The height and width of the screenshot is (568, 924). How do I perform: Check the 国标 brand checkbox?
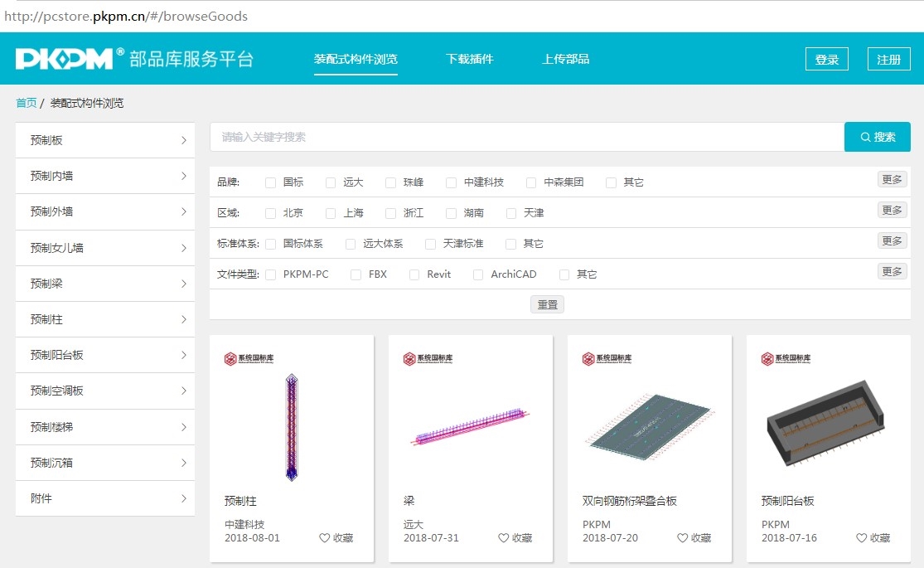(x=271, y=182)
